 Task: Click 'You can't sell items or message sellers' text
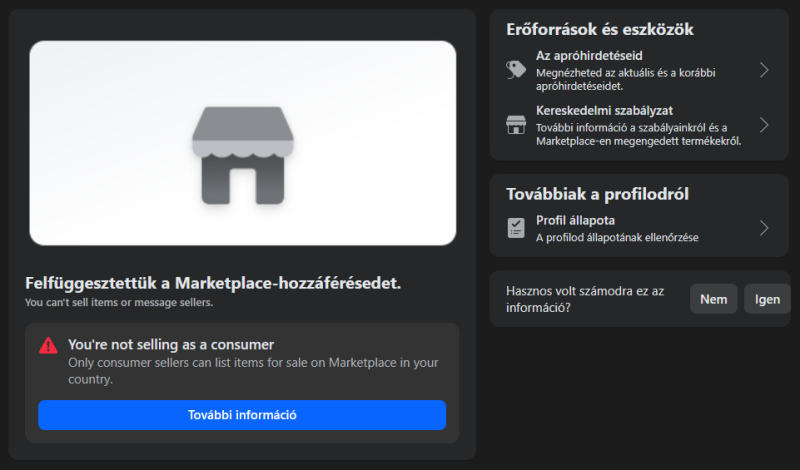coord(119,303)
